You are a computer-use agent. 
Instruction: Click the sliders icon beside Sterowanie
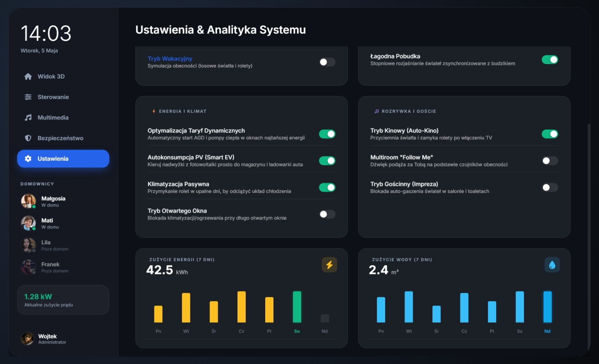[x=28, y=97]
